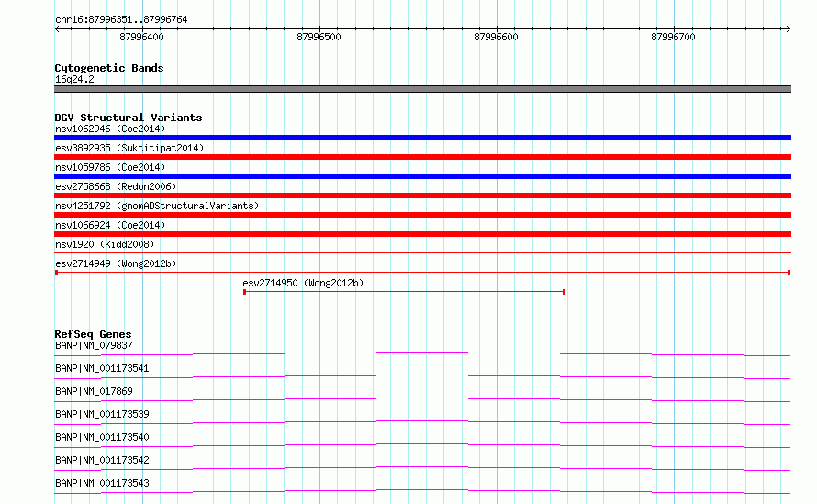Select transcript label BANP|NM_001173540
The height and width of the screenshot is (504, 817).
coord(102,437)
